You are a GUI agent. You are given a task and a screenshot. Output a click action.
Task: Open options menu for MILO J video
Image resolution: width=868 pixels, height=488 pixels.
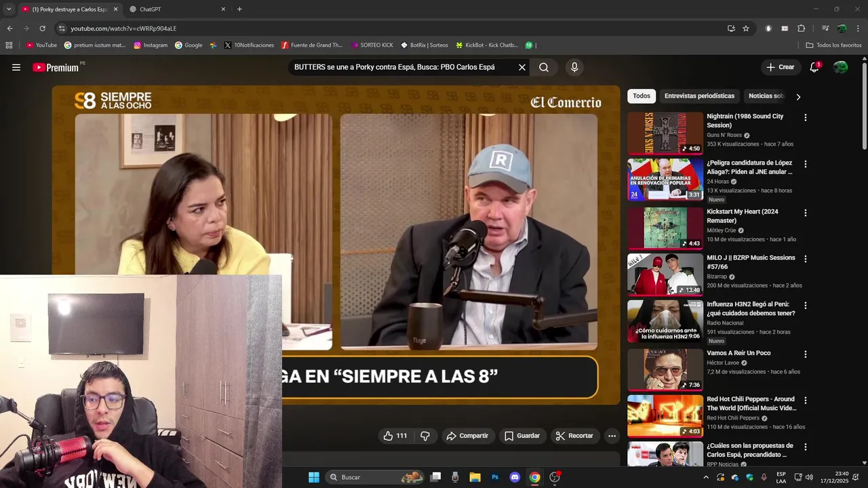coord(806,259)
